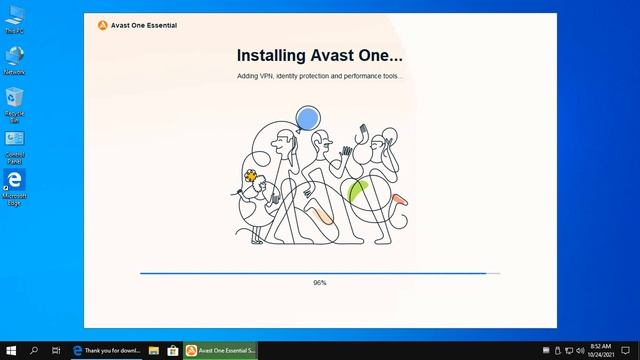This screenshot has height=360, width=640.
Task: Open Task View from taskbar
Action: point(56,351)
